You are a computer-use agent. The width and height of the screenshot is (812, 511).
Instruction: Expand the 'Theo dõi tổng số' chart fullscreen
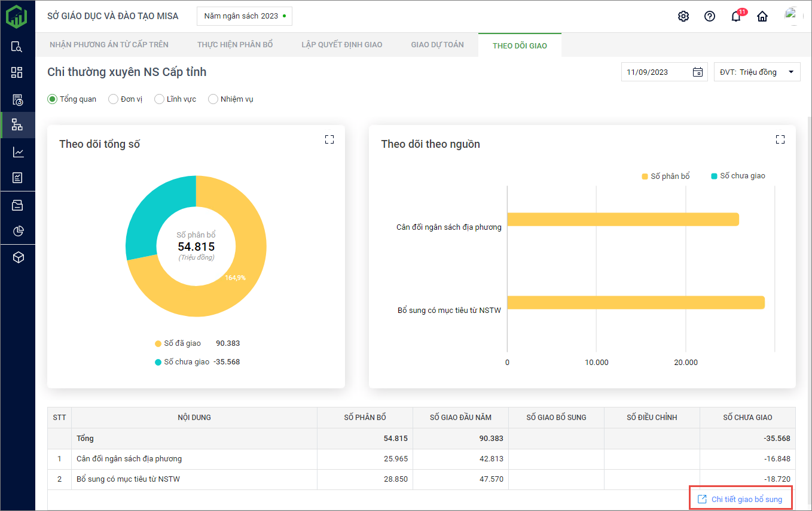[x=329, y=139]
